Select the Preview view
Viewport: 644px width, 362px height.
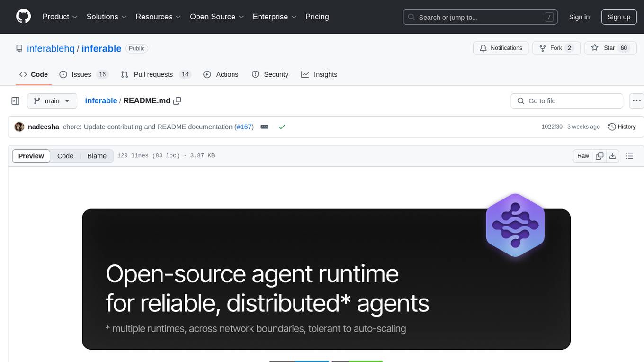pos(31,156)
